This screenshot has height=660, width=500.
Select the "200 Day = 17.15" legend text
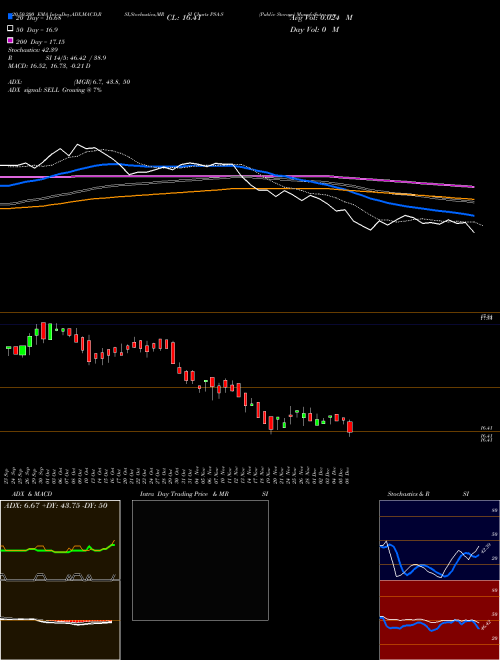[40, 42]
